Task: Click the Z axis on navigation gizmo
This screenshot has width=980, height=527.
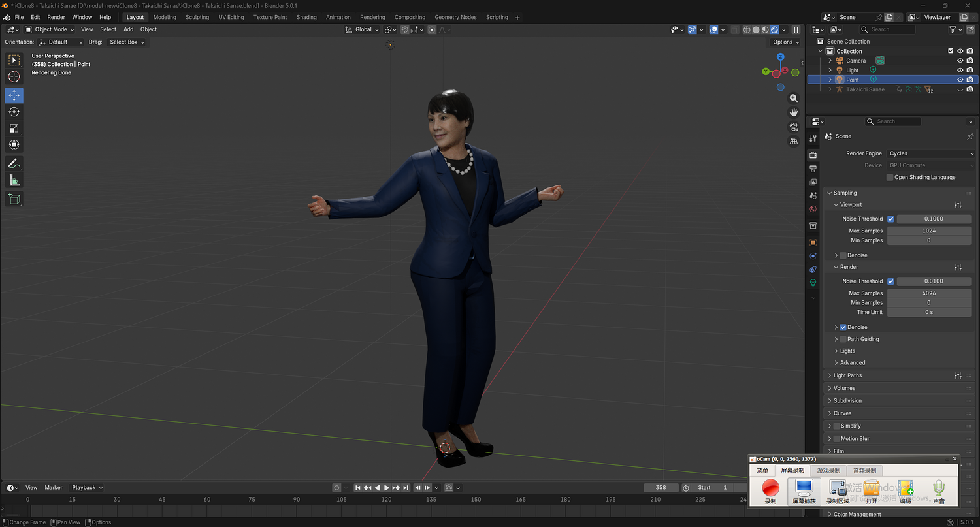Action: pos(780,57)
